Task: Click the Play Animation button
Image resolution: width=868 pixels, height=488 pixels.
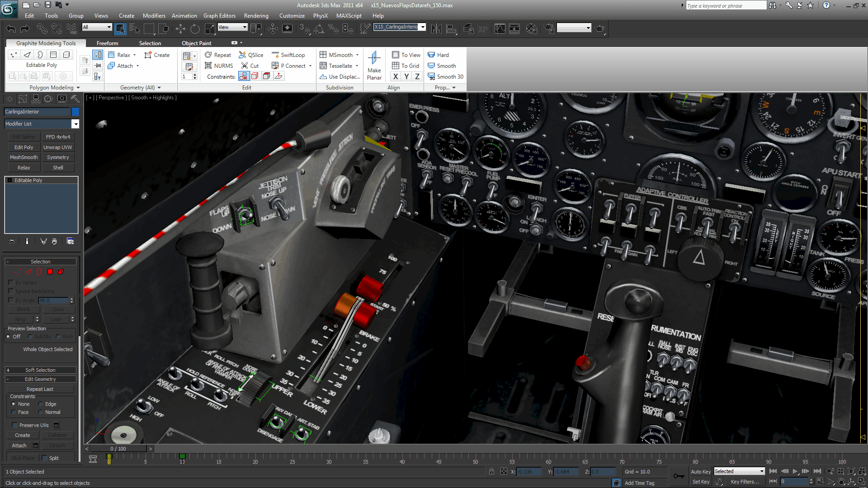Action: (x=795, y=471)
